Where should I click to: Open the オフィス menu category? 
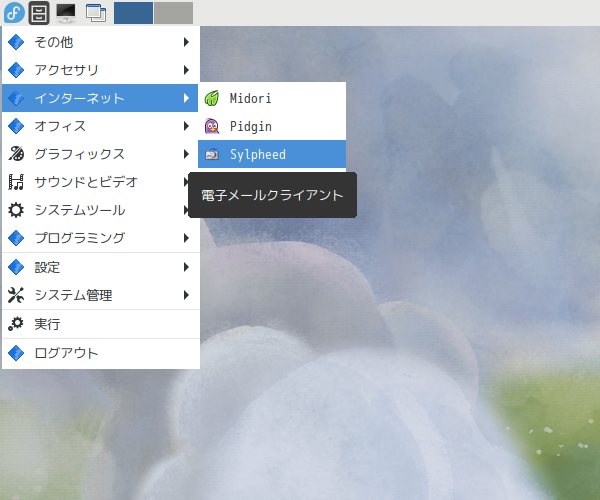[101, 126]
